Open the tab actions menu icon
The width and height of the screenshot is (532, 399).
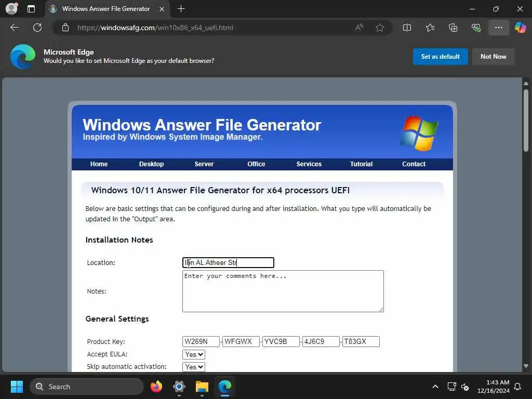click(x=31, y=9)
